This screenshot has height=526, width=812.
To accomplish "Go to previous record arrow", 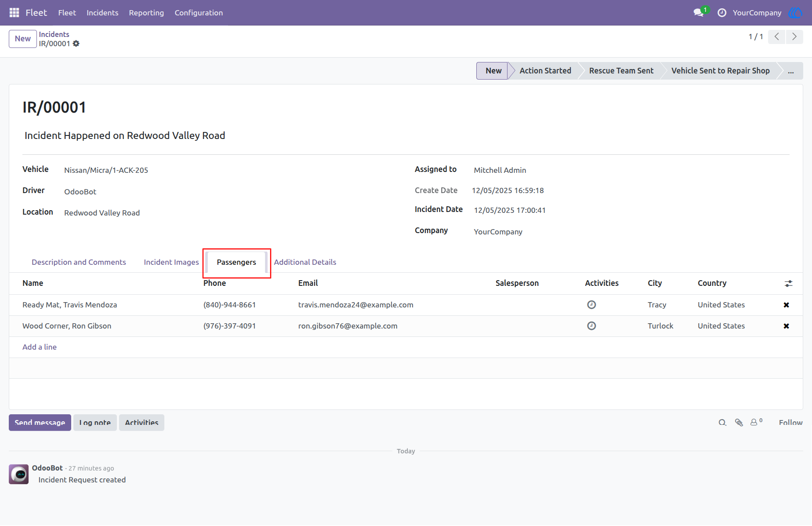I will tap(777, 37).
